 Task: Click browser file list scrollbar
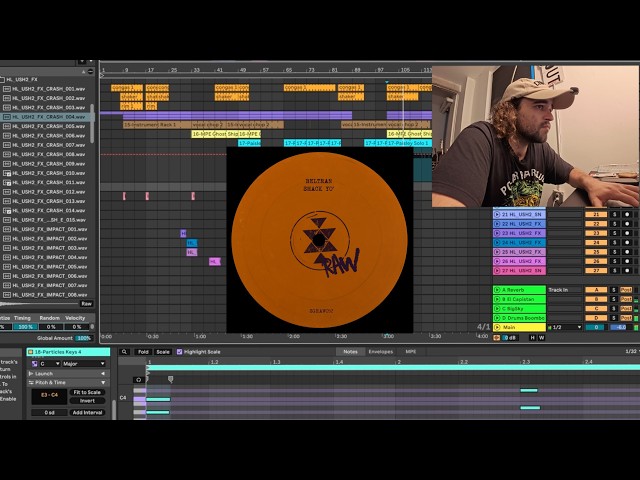(x=92, y=124)
